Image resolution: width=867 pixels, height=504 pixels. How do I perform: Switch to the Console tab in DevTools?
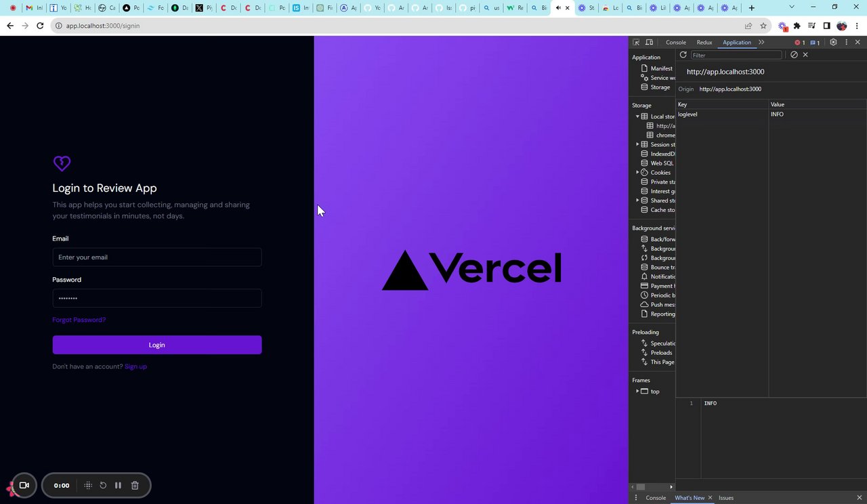click(676, 42)
